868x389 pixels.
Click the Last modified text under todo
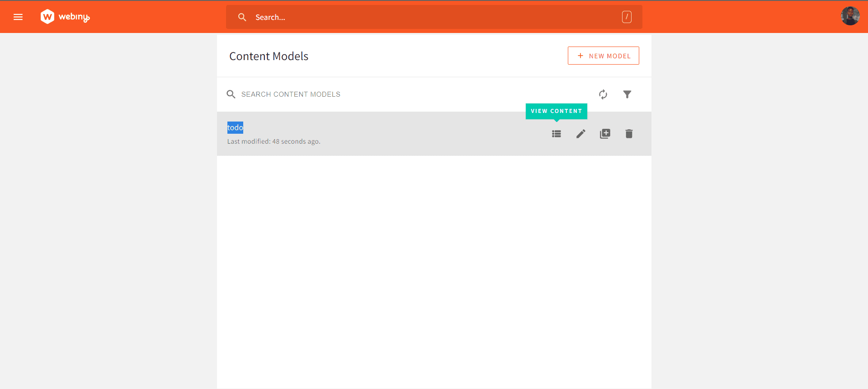[x=274, y=141]
